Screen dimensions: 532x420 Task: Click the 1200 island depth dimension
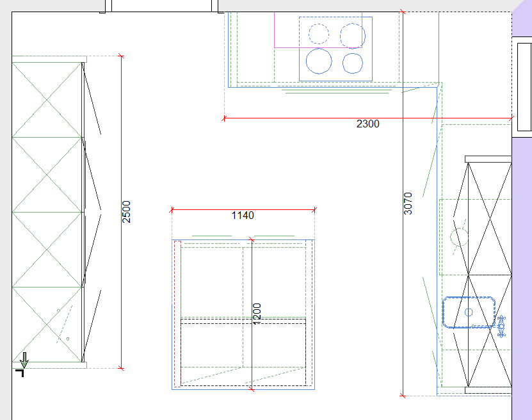click(x=257, y=314)
